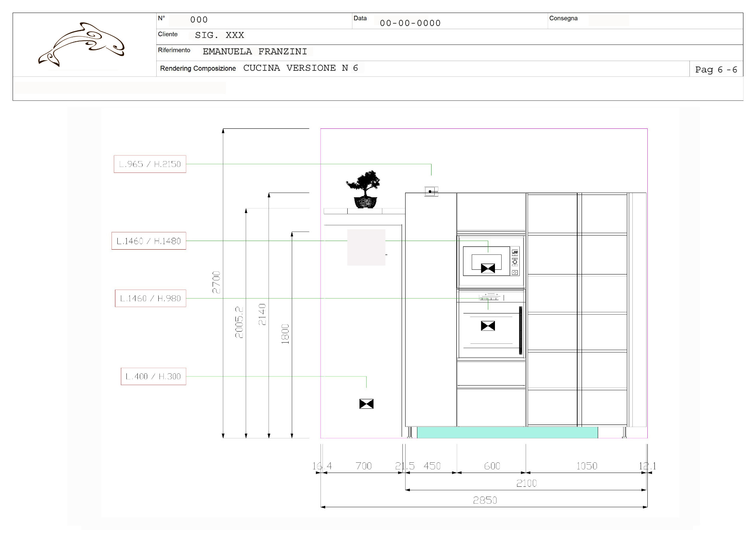Click the 21.5 dimension value
This screenshot has width=756, height=534.
pos(405,466)
